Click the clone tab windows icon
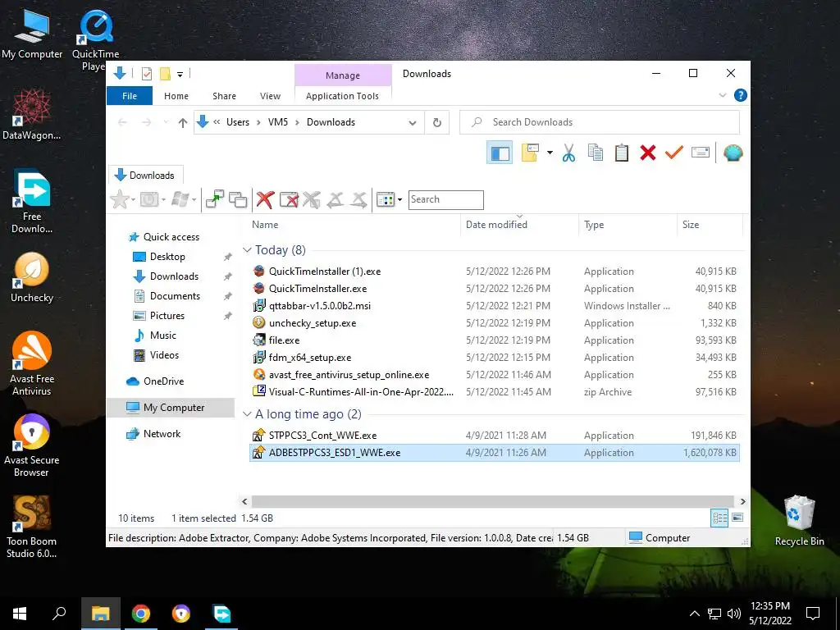 tap(238, 200)
